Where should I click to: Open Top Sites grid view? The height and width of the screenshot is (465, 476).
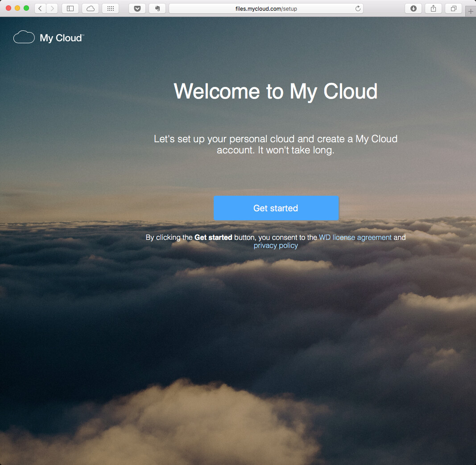point(110,8)
